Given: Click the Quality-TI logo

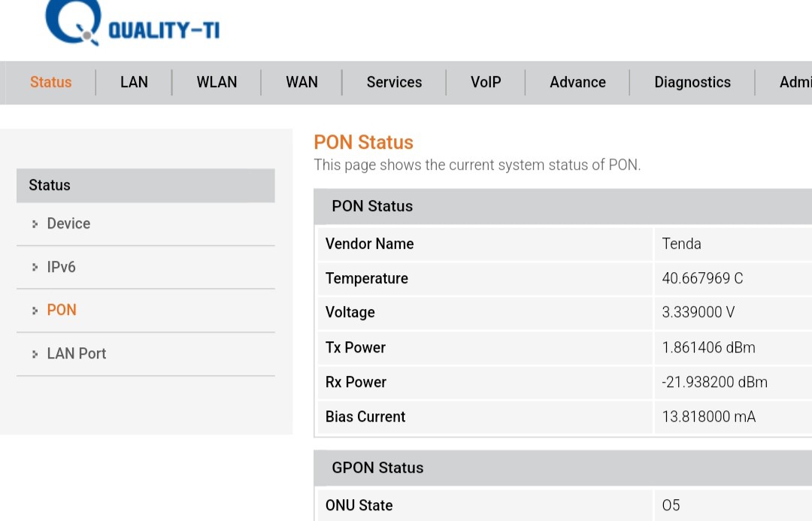Looking at the screenshot, I should (x=132, y=24).
